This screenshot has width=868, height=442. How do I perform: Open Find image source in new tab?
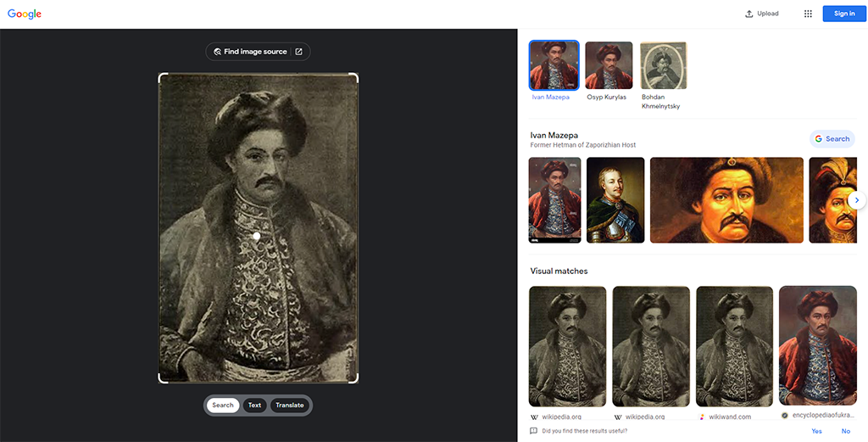(x=298, y=52)
